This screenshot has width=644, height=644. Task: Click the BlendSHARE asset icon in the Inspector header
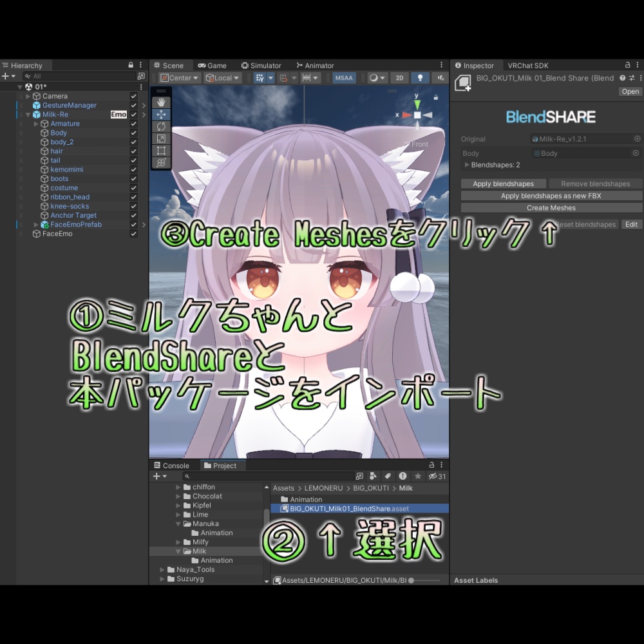click(x=465, y=80)
